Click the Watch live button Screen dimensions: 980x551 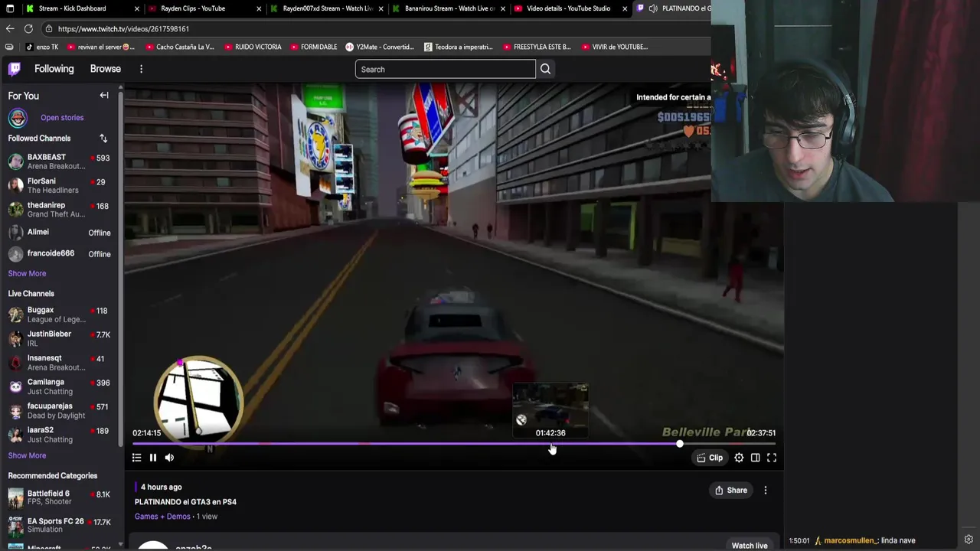[x=750, y=546]
